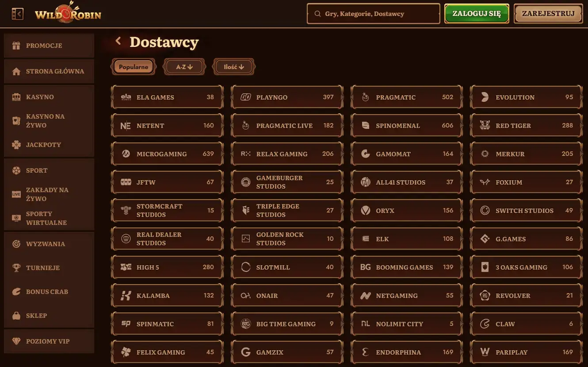
Task: Click the Red Tiger provider logo icon
Action: coord(485,126)
